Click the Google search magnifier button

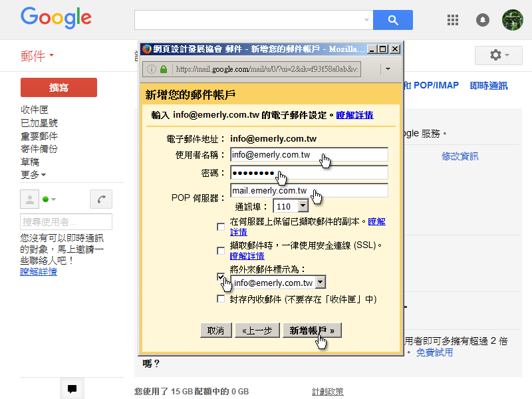point(392,20)
